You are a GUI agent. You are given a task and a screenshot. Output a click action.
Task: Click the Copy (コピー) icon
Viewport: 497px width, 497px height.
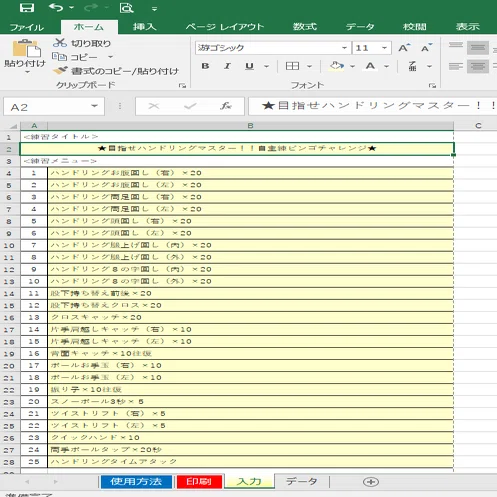tap(59, 57)
